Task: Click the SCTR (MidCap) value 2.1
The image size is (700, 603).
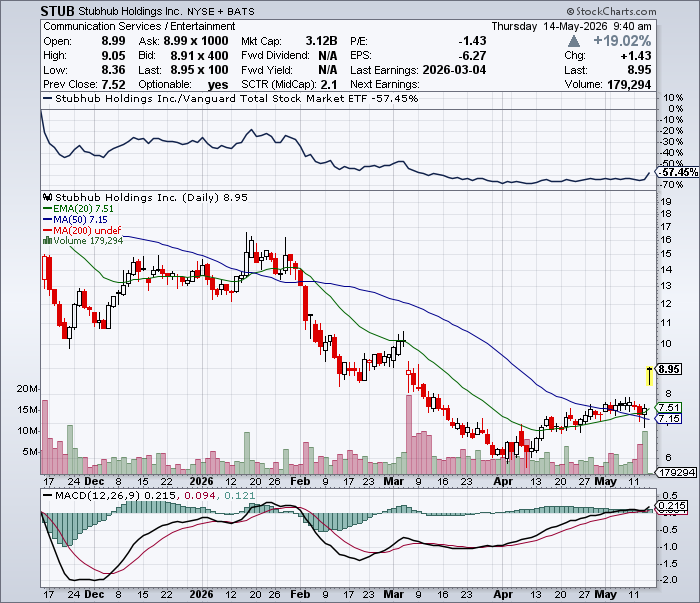Action: point(329,84)
